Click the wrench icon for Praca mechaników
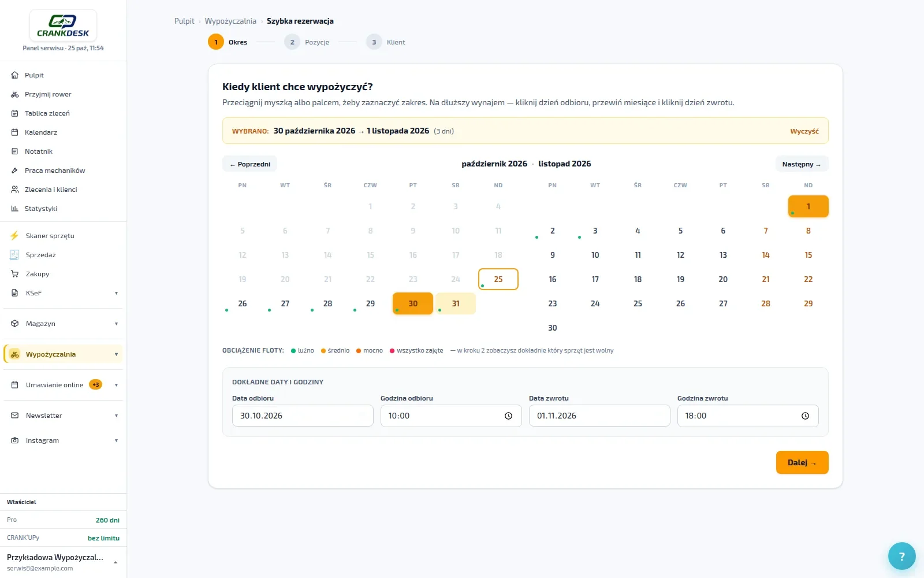 (x=15, y=171)
